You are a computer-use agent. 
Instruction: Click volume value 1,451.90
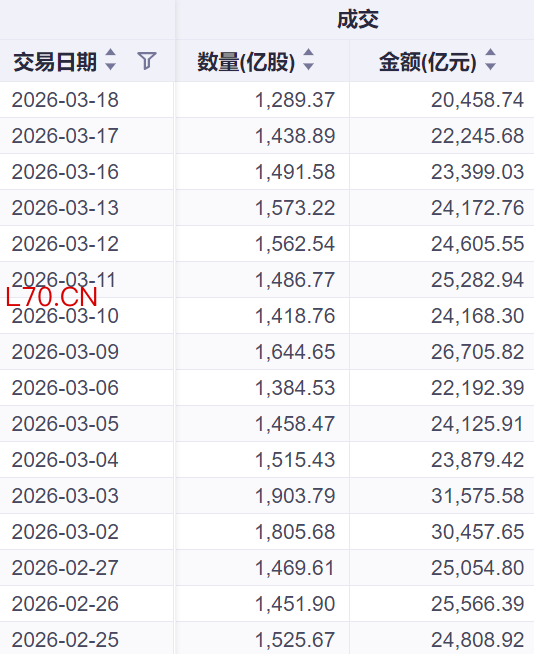coord(295,604)
